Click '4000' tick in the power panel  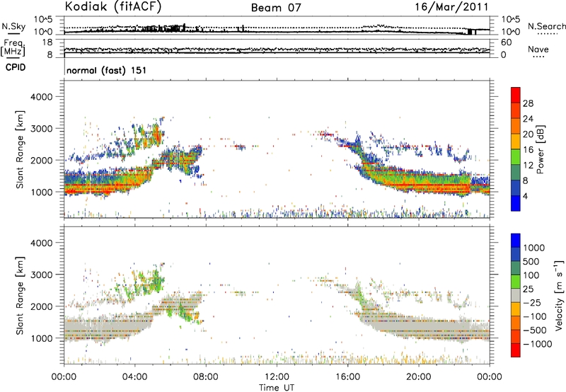pyautogui.click(x=42, y=97)
